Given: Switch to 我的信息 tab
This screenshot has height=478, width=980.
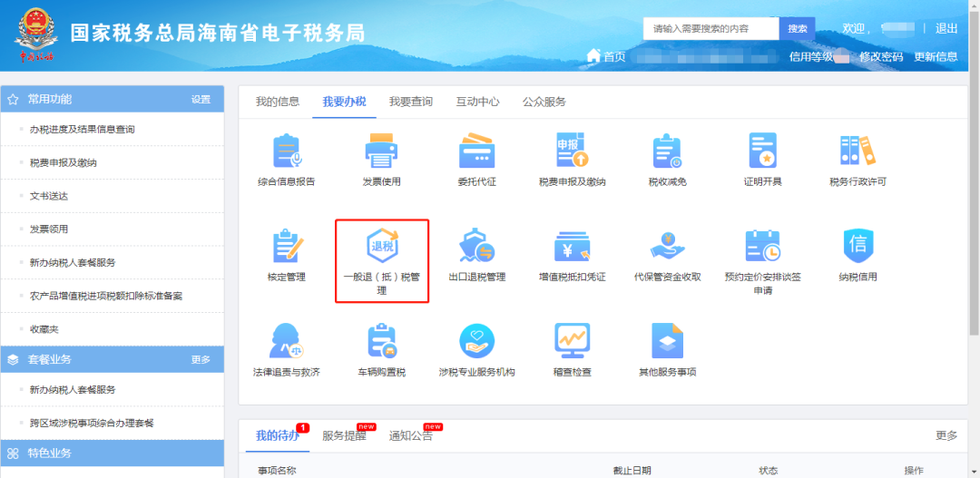Looking at the screenshot, I should coord(278,102).
